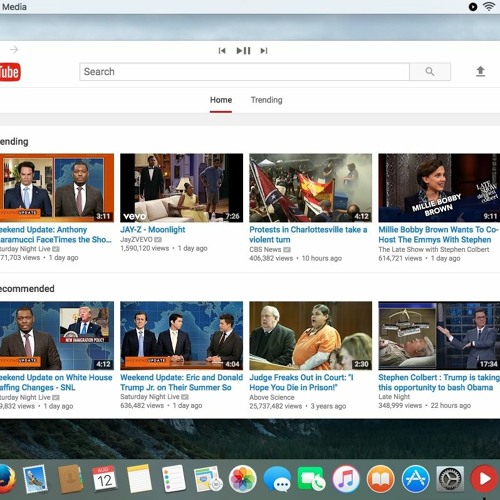Open Mail app from the Dock

(35, 479)
